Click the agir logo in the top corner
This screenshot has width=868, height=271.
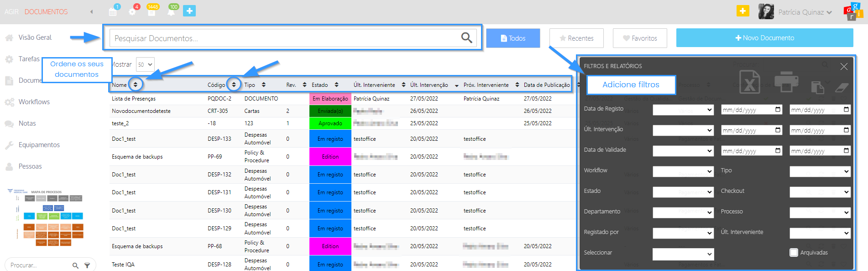[x=853, y=11]
